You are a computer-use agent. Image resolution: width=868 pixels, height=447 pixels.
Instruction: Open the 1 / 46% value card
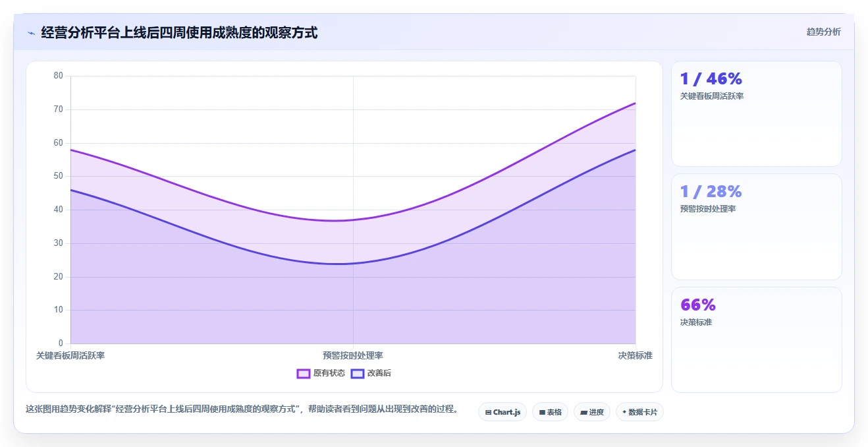(x=756, y=113)
